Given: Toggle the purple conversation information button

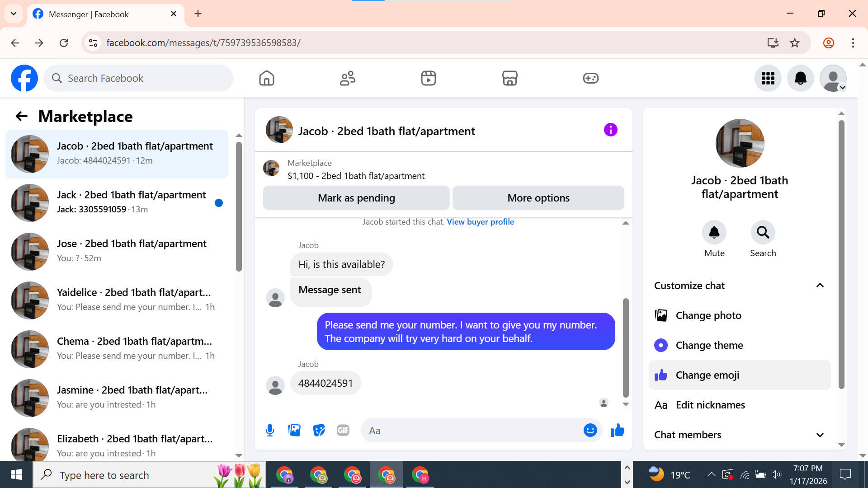Looking at the screenshot, I should [610, 130].
